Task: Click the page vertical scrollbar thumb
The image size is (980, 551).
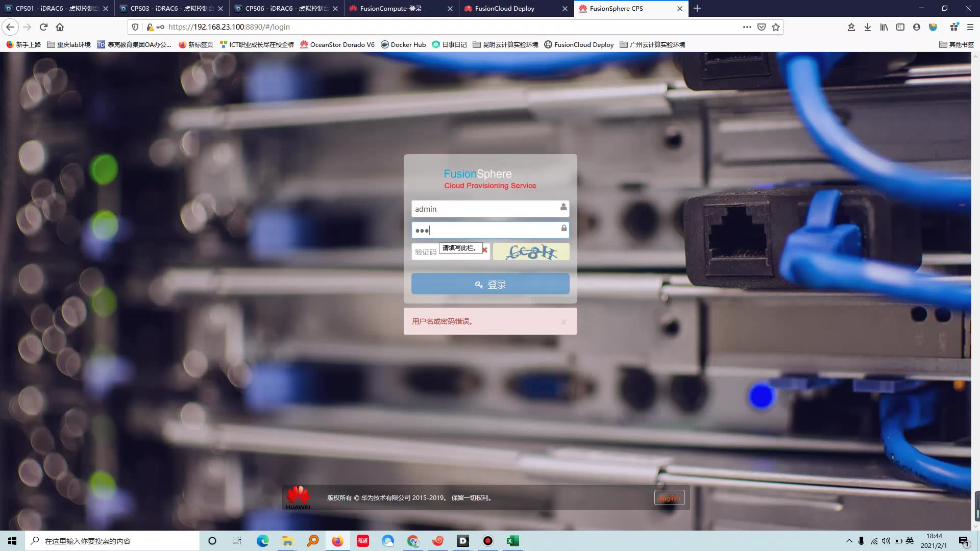Action: click(x=976, y=506)
